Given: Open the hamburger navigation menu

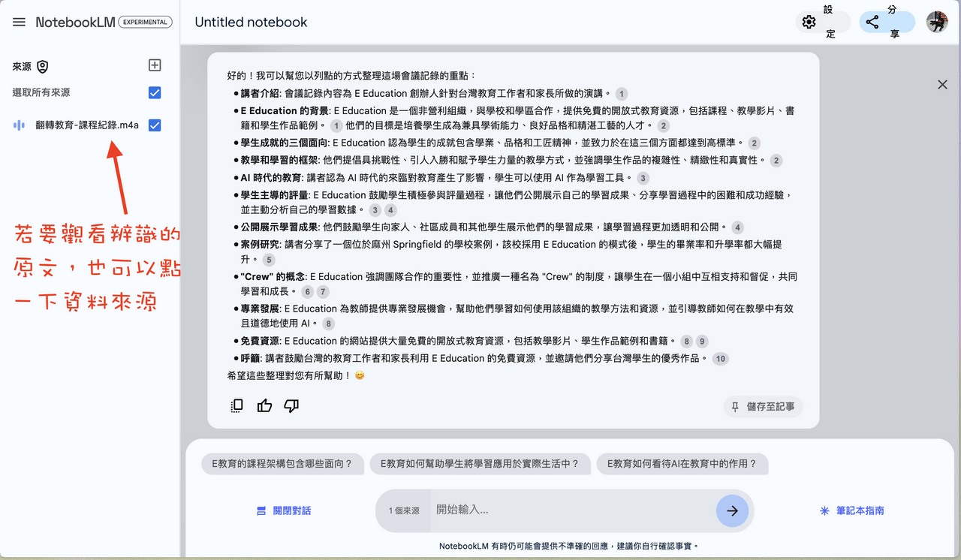Looking at the screenshot, I should pyautogui.click(x=19, y=22).
